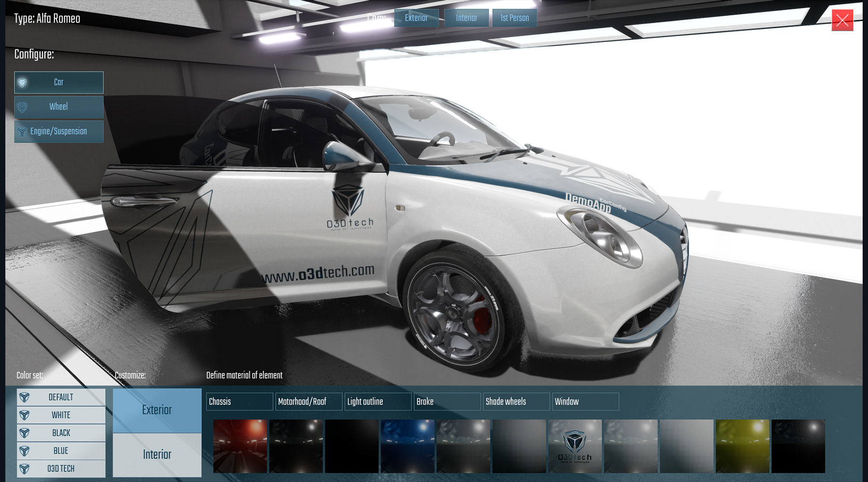
Task: Click the cube icon next to O3D TECH
Action: [x=25, y=469]
